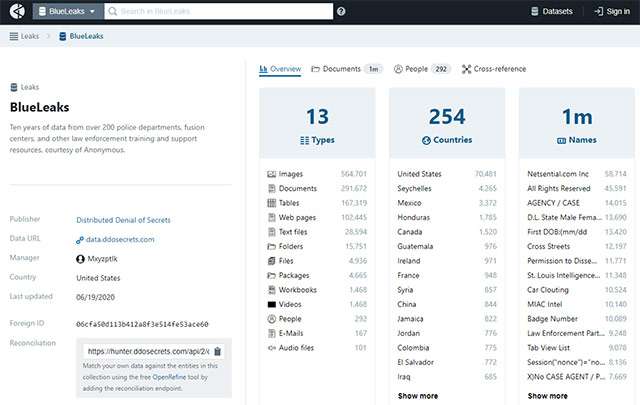The width and height of the screenshot is (640, 405).
Task: Select Jamaica country row
Action: pyautogui.click(x=447, y=319)
